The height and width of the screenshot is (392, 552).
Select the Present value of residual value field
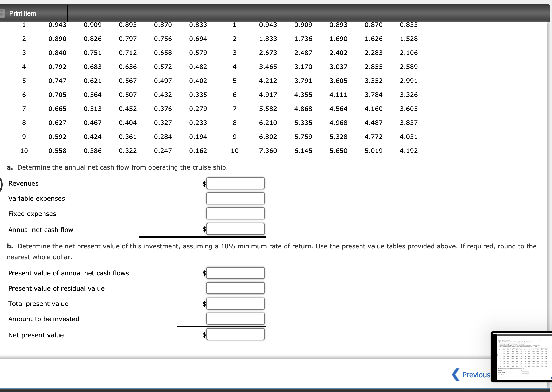[x=235, y=288]
